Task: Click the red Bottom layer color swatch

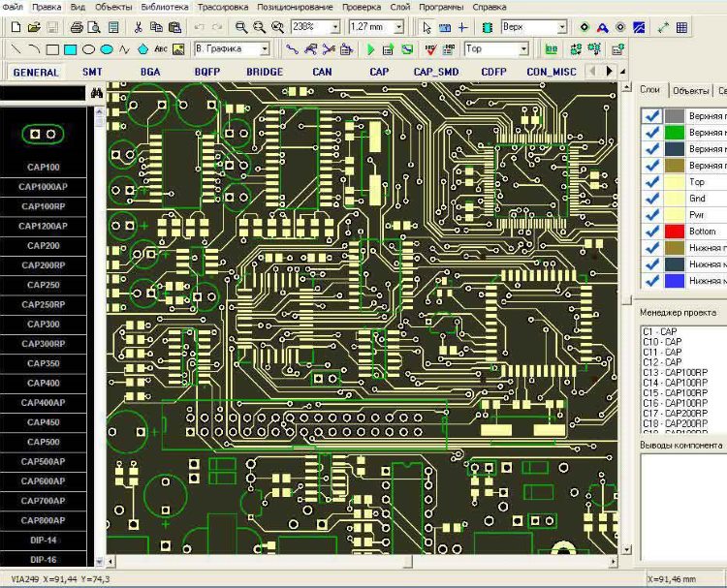Action: coord(675,231)
